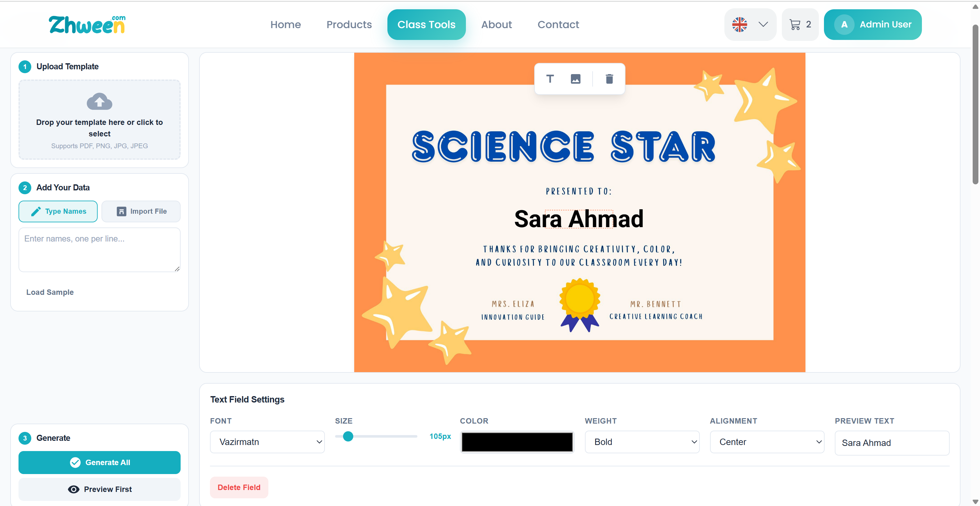Click the names entry text area
Viewport: 980px width, 506px height.
point(99,250)
